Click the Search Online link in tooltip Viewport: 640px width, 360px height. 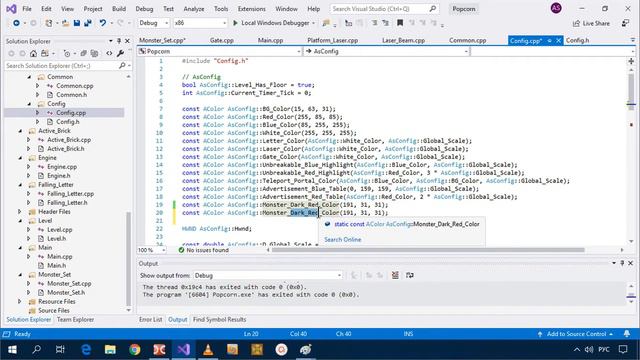[342, 240]
